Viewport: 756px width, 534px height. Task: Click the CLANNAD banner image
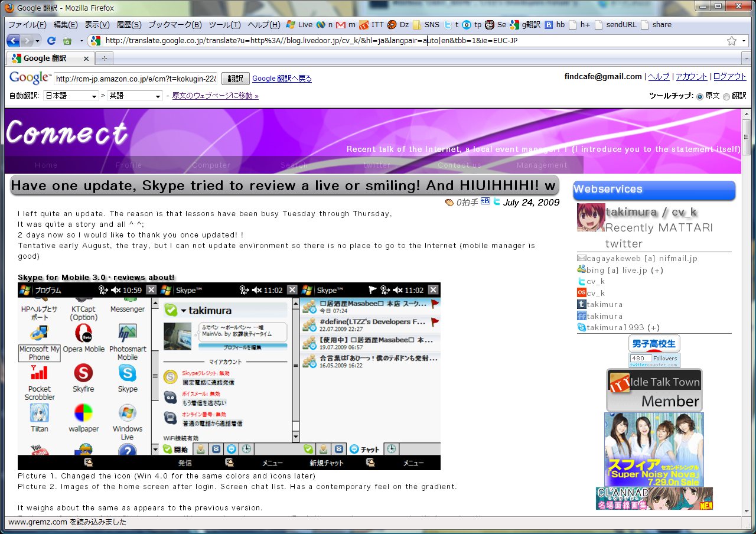point(654,499)
